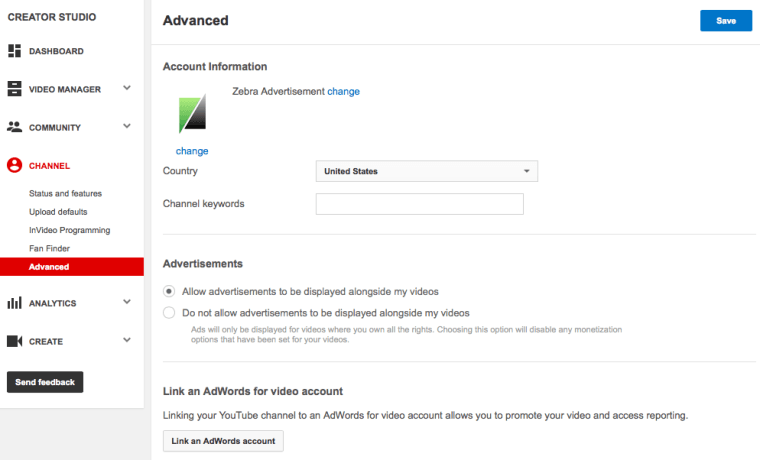Expand the Community section chevron

(x=127, y=127)
